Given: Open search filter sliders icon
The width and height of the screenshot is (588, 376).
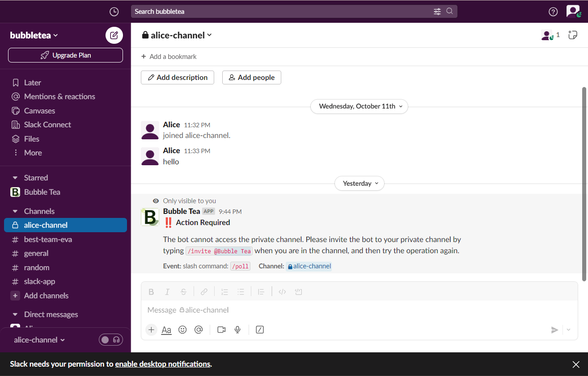Looking at the screenshot, I should (437, 12).
